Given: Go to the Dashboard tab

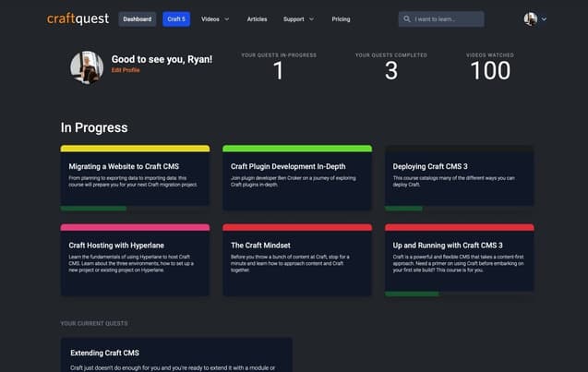Looking at the screenshot, I should coord(138,18).
